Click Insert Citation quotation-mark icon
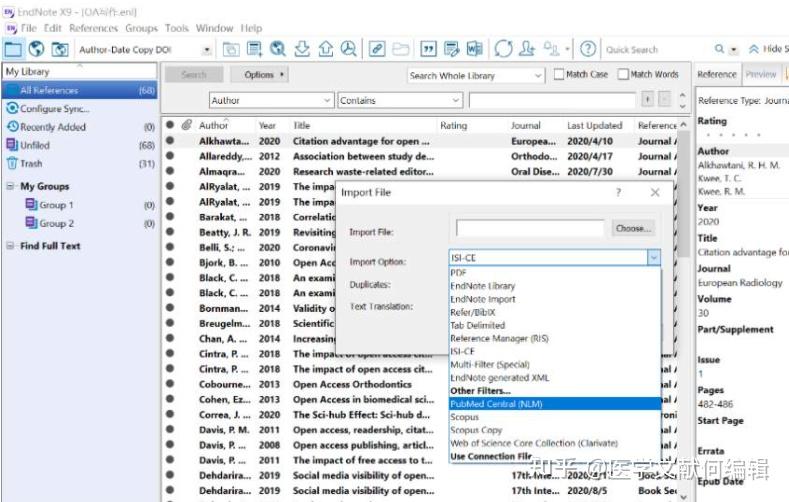Viewport: 789px width, 502px height. coord(428,49)
